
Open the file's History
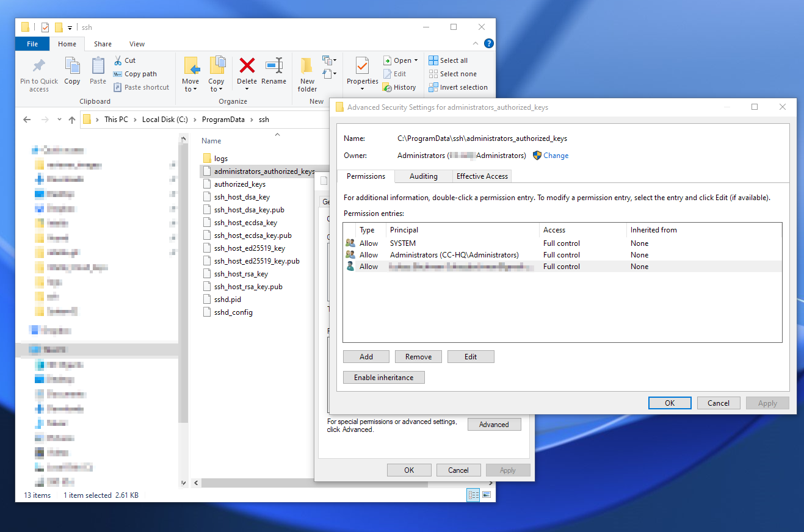(399, 87)
